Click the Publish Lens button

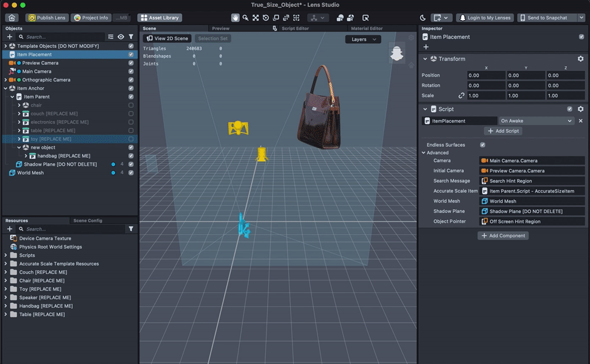tap(47, 18)
